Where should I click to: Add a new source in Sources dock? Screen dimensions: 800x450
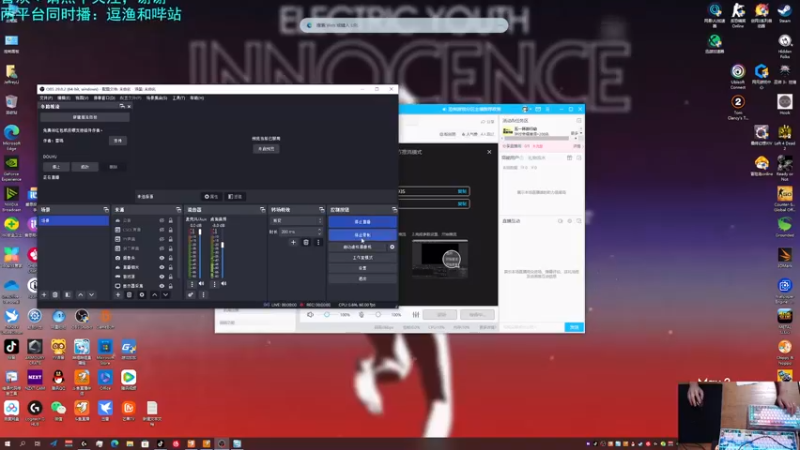[x=118, y=294]
